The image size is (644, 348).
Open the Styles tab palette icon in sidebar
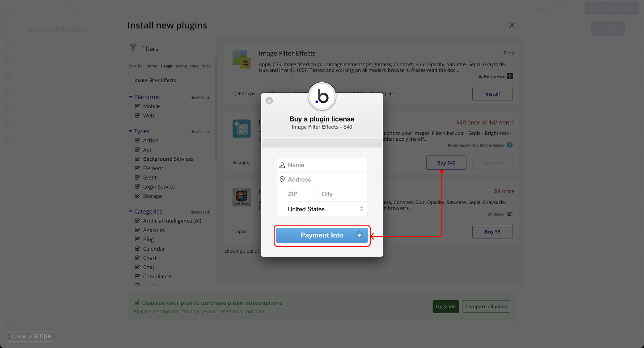pyautogui.click(x=8, y=94)
